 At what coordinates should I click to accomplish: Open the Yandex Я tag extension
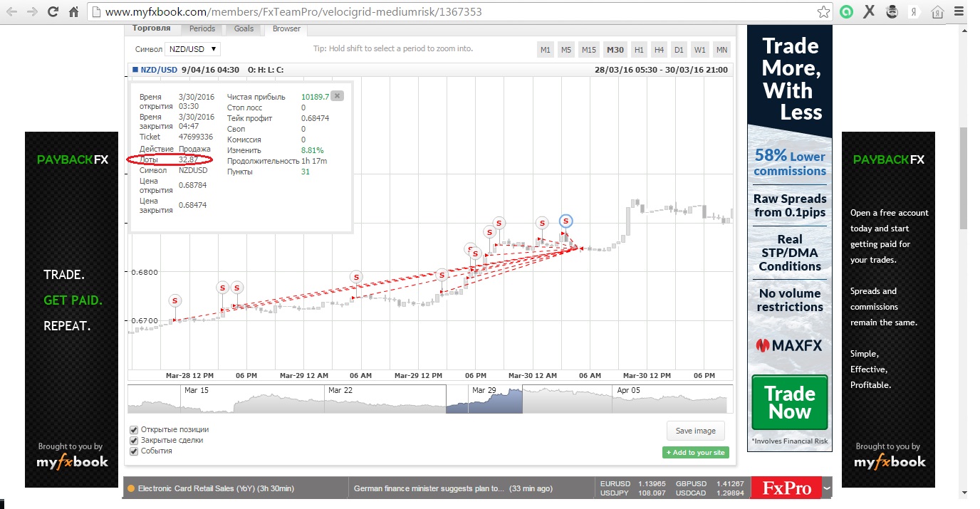point(914,12)
